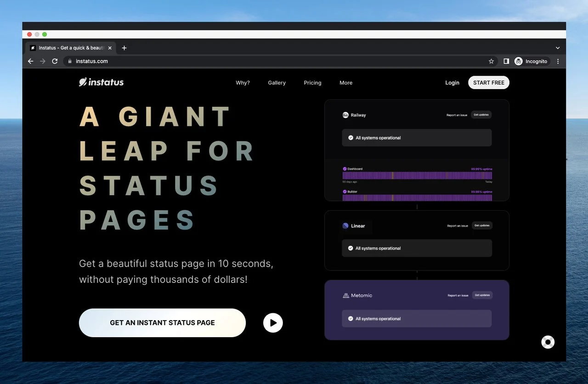Click the green macOS fullscreen window button

[45, 34]
